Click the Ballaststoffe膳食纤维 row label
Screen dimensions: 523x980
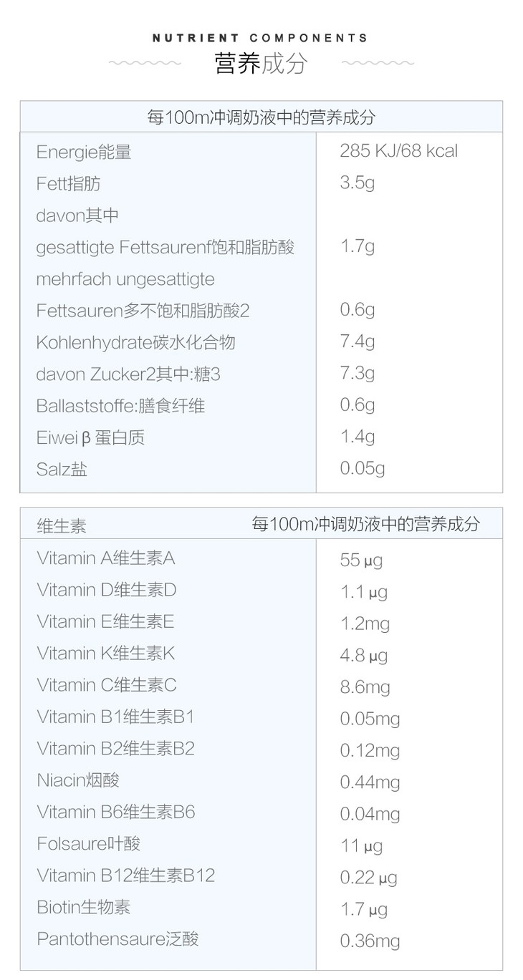[120, 406]
